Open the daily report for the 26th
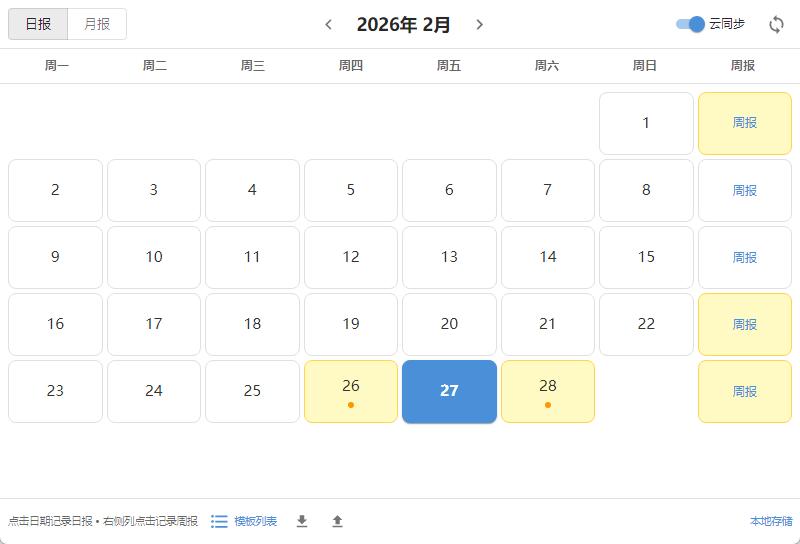The width and height of the screenshot is (800, 544). (351, 391)
